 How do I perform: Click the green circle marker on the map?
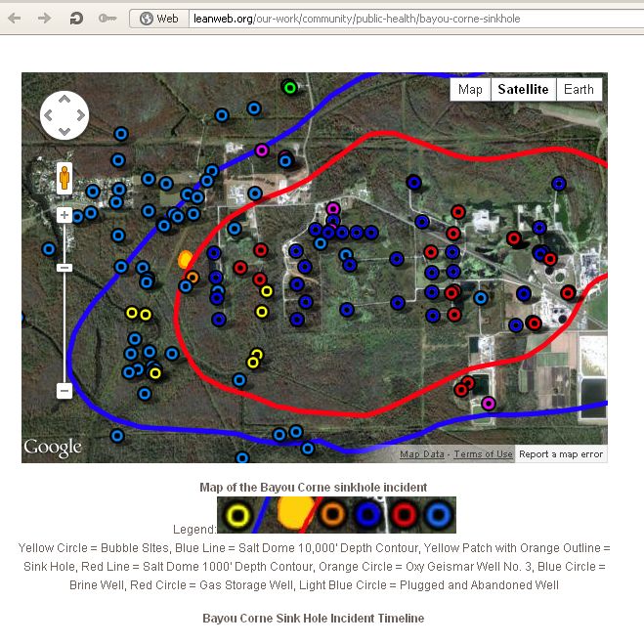pyautogui.click(x=289, y=87)
